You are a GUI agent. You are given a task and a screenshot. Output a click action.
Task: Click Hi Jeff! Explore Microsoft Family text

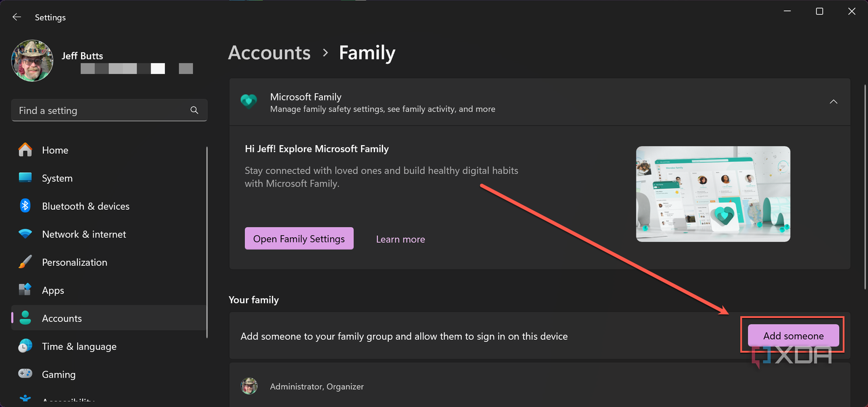pyautogui.click(x=317, y=149)
